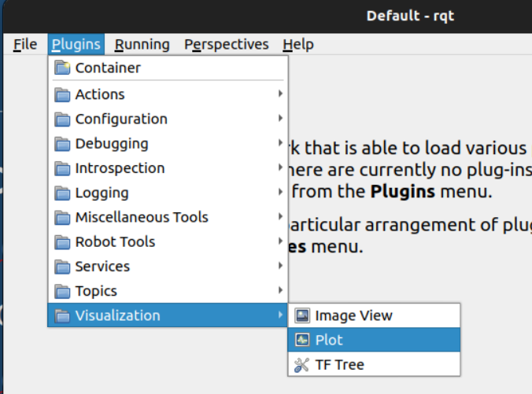Image resolution: width=532 pixels, height=394 pixels.
Task: Click the Actions folder icon
Action: tap(62, 94)
